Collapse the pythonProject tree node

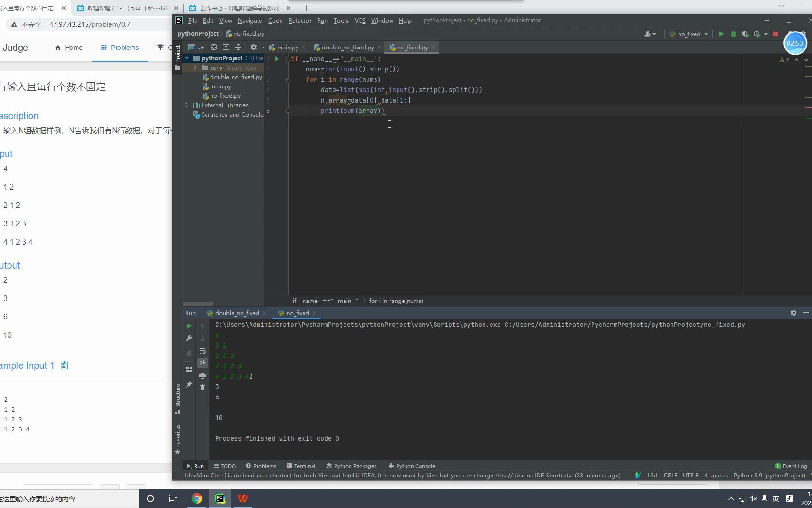click(x=187, y=58)
